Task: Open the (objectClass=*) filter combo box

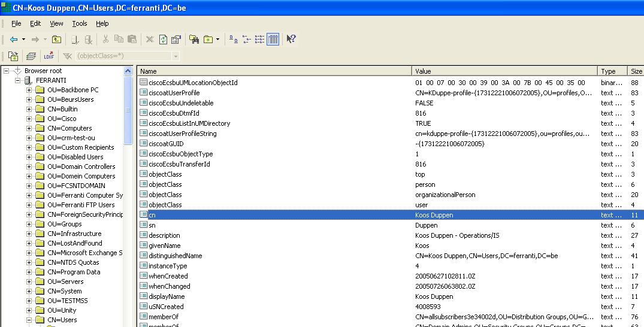Action: pyautogui.click(x=128, y=56)
